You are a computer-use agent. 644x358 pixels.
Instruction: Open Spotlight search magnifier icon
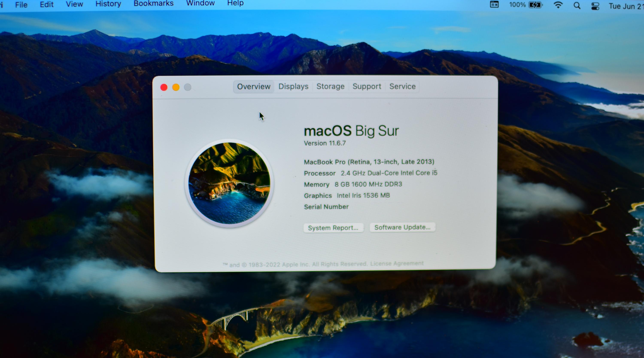[577, 6]
